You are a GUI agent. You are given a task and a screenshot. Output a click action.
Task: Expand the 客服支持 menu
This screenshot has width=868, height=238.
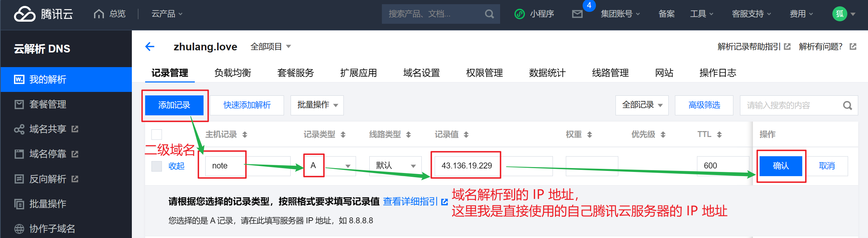coord(752,14)
